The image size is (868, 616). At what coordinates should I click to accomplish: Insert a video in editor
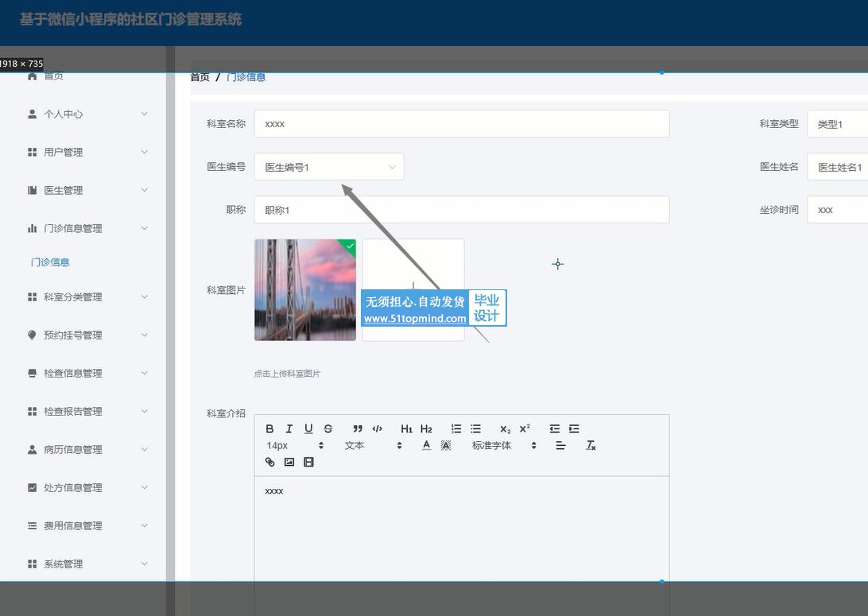309,462
